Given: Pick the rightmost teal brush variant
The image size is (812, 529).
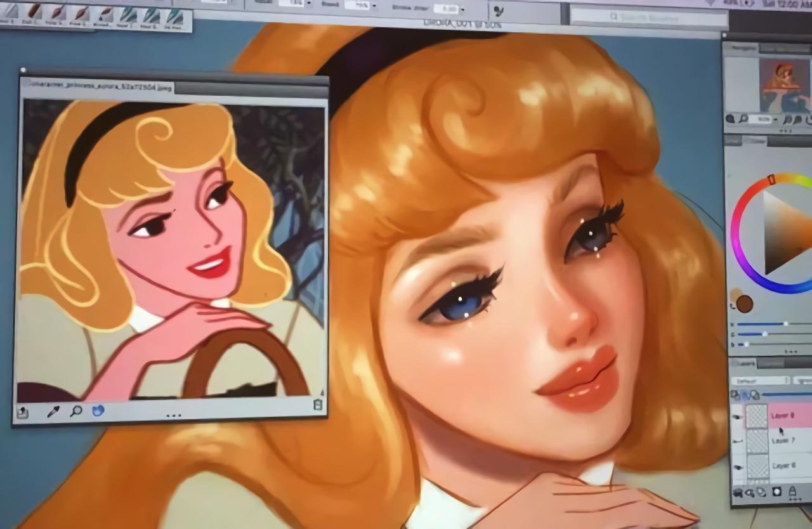Looking at the screenshot, I should (175, 17).
